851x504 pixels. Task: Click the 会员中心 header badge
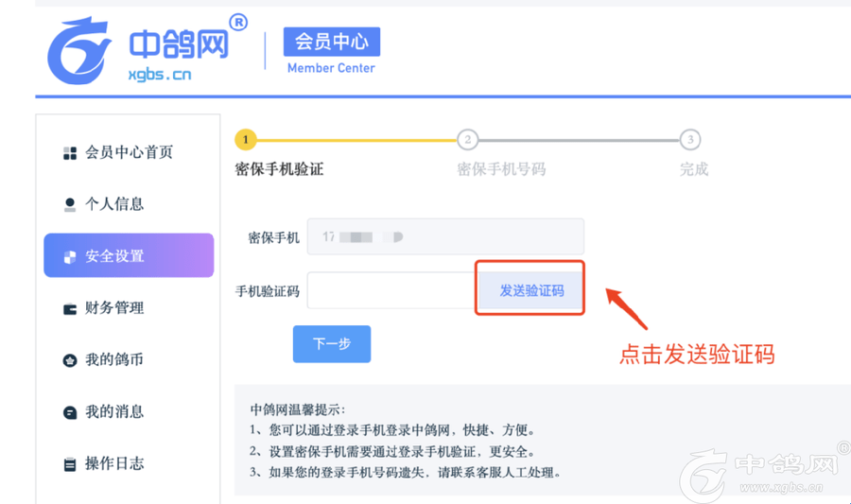click(331, 42)
